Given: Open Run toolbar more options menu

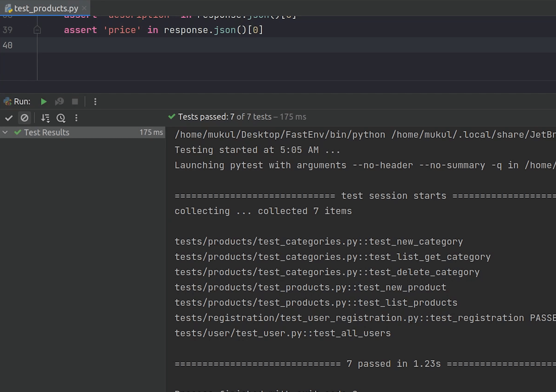Looking at the screenshot, I should click(95, 102).
